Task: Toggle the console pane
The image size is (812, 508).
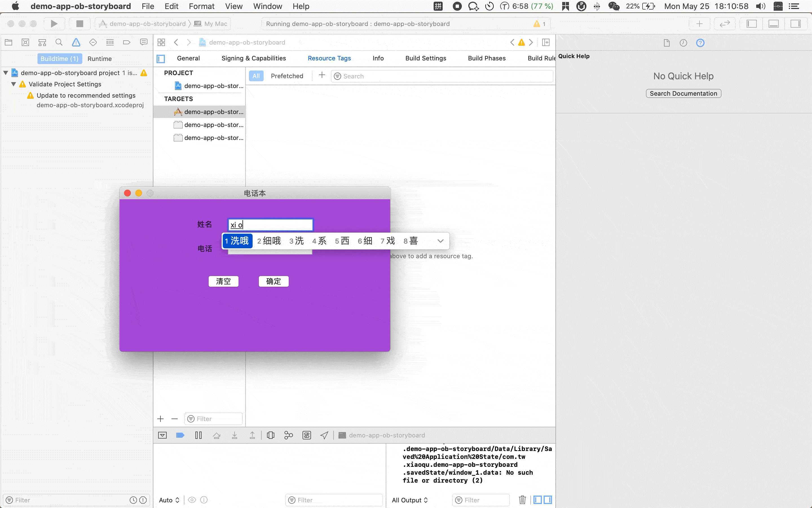Action: 548,500
